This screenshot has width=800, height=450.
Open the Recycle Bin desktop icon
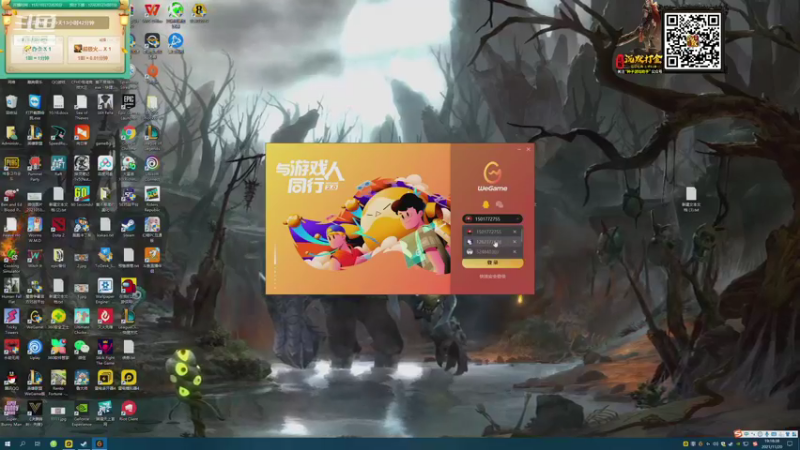tap(11, 105)
